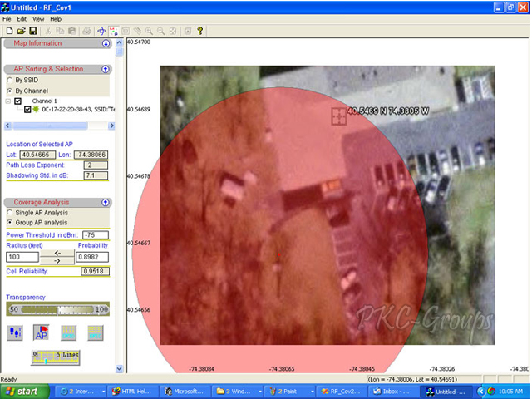Adjust the 5 Lines grid slider

(56, 357)
